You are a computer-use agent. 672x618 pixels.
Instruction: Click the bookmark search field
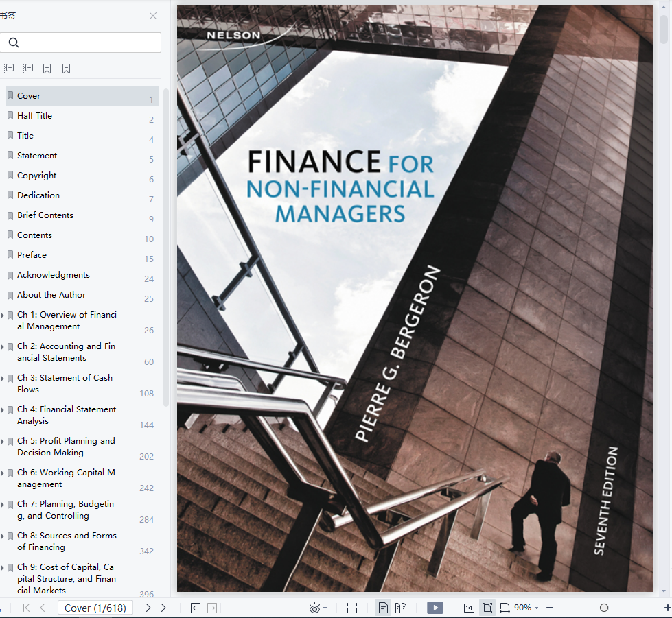[80, 43]
